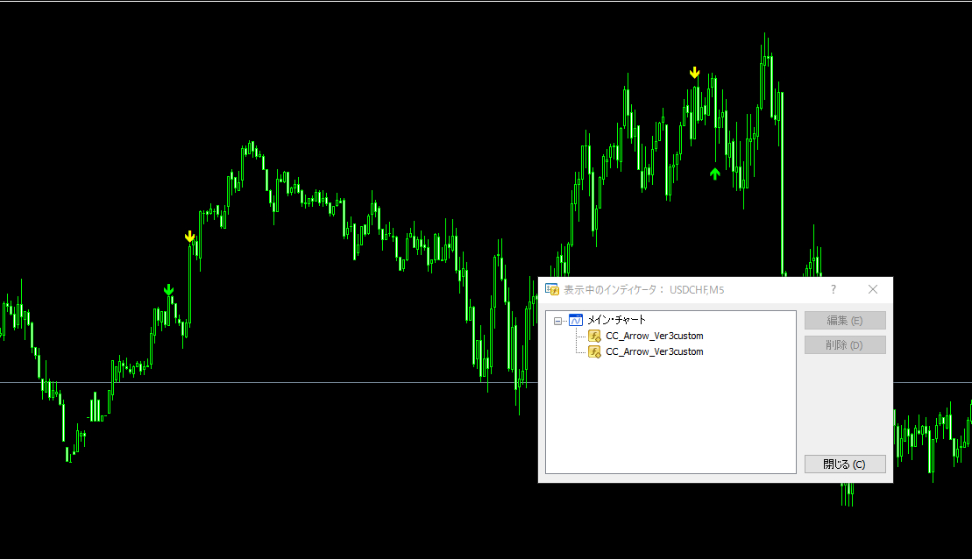
Task: Click the 閉じる (C) close button
Action: click(844, 464)
